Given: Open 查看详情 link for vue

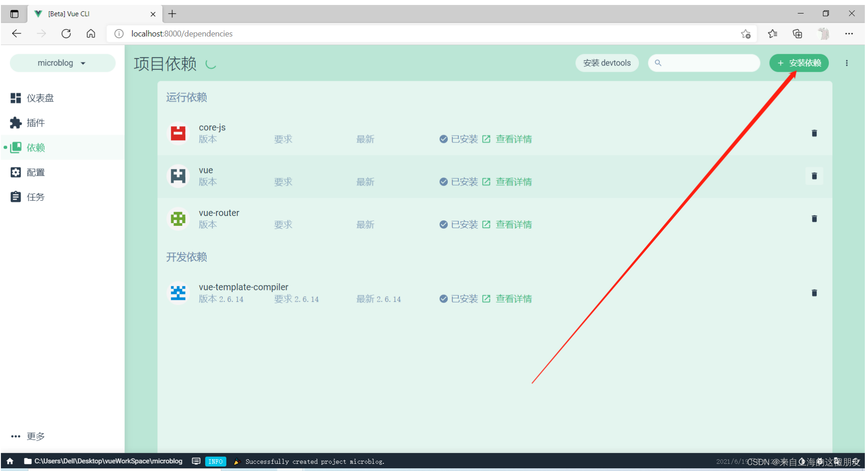Looking at the screenshot, I should click(507, 182).
